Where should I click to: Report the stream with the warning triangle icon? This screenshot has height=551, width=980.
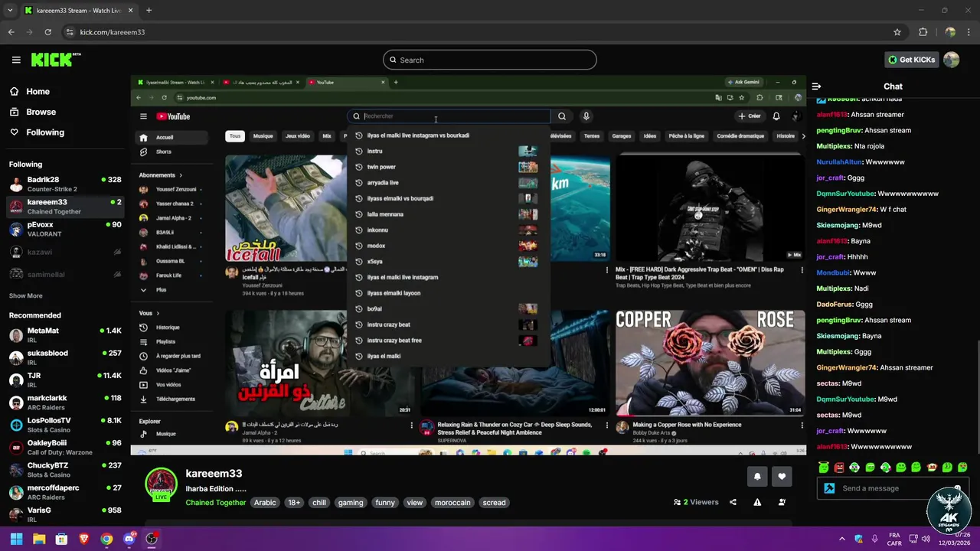tap(757, 502)
